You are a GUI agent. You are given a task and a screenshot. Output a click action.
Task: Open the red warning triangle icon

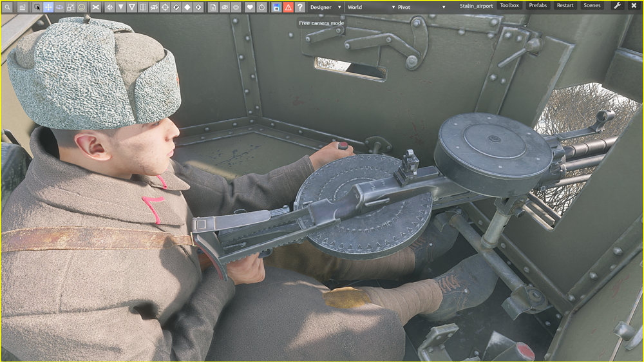[288, 7]
